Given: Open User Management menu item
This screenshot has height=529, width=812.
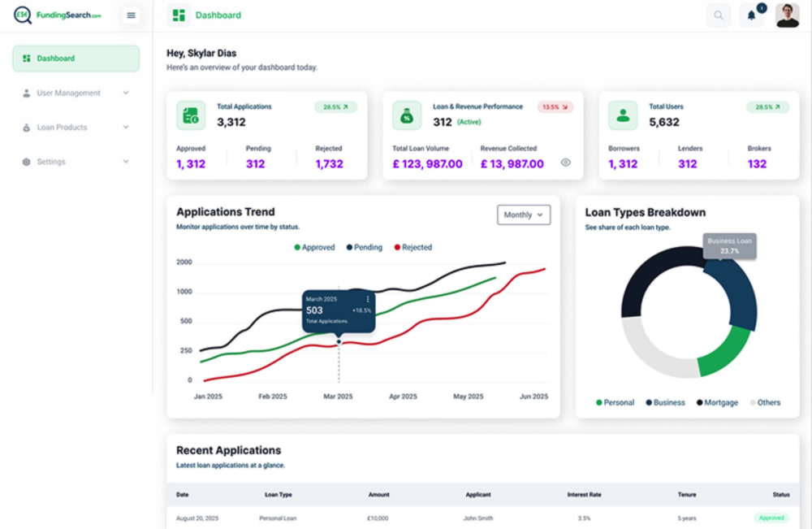Looking at the screenshot, I should 76,93.
